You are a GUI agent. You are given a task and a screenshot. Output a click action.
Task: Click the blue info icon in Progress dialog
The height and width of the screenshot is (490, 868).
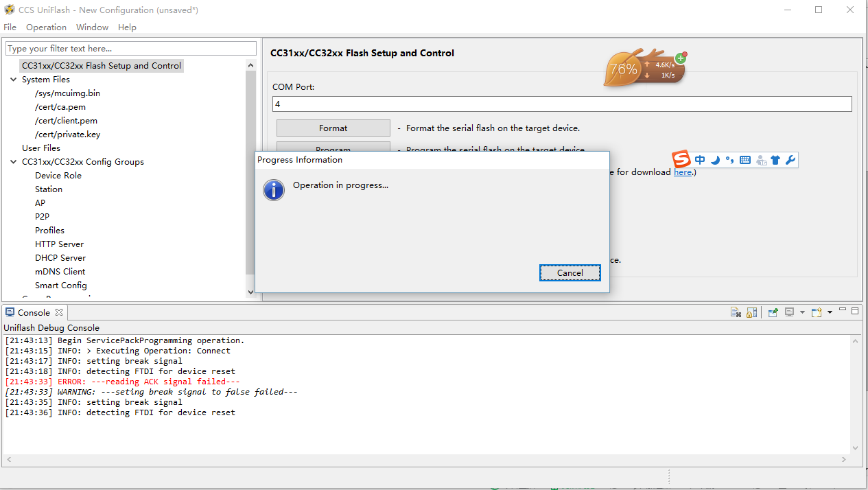pos(274,190)
